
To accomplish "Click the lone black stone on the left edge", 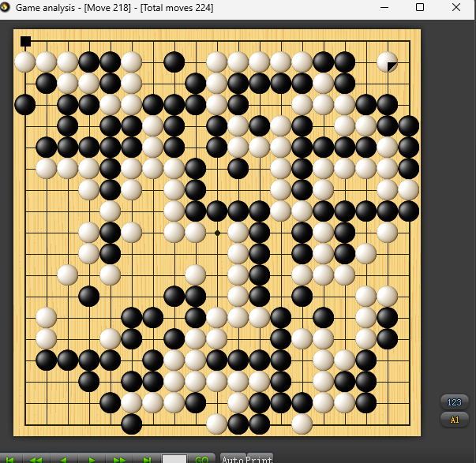I will pos(25,104).
